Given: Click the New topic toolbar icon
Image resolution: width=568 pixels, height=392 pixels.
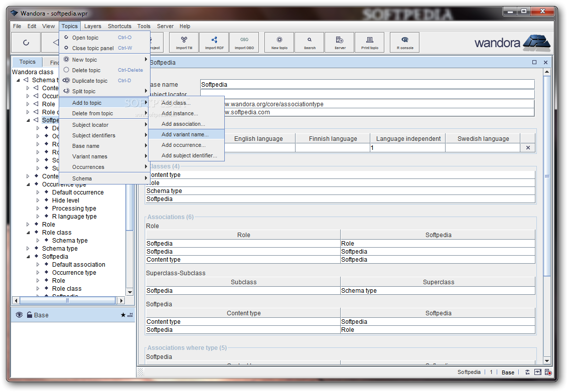Looking at the screenshot, I should [279, 42].
